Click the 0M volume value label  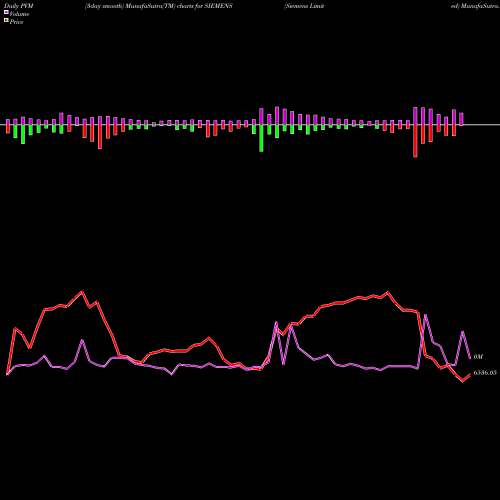click(478, 357)
